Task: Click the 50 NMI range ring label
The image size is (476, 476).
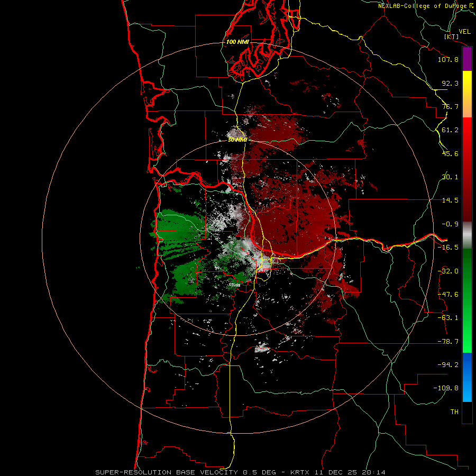Action: pyautogui.click(x=237, y=140)
